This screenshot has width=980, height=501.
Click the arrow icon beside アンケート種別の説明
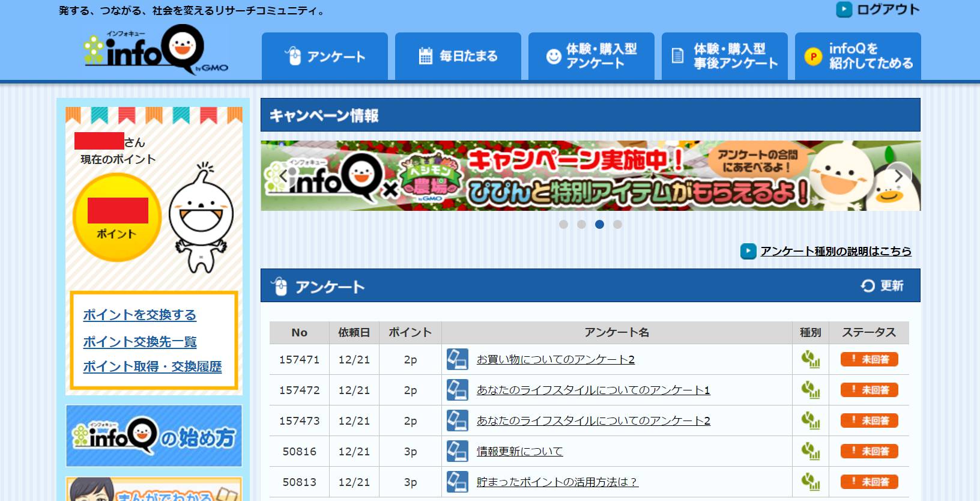[x=748, y=251]
